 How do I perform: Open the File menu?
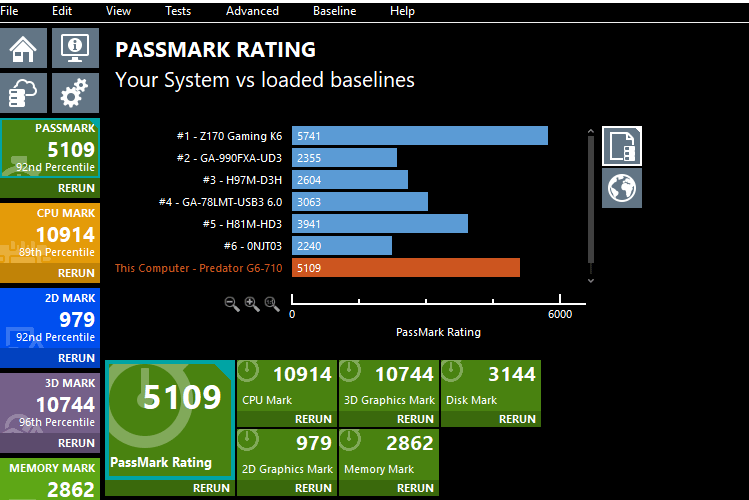[x=9, y=11]
